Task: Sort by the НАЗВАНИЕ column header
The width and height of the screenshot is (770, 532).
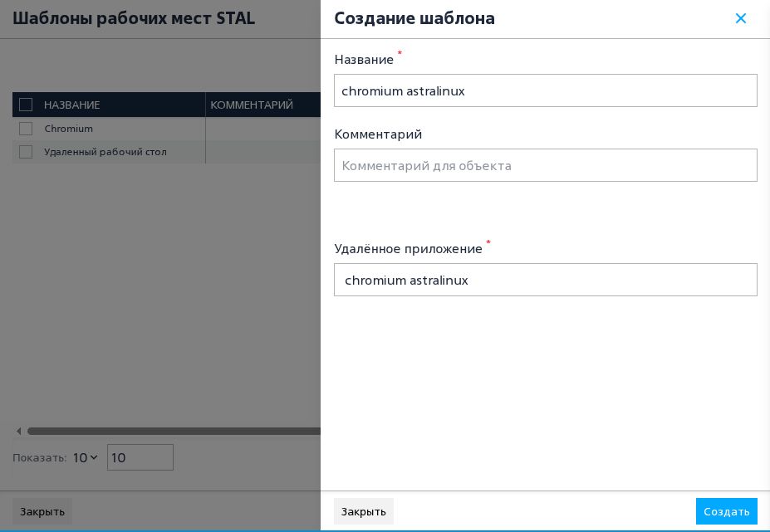Action: [x=71, y=105]
